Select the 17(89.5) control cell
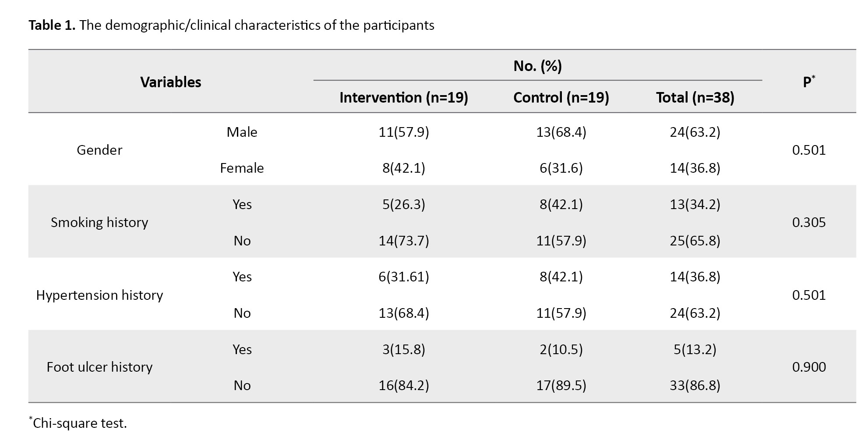The width and height of the screenshot is (868, 444). pyautogui.click(x=561, y=385)
